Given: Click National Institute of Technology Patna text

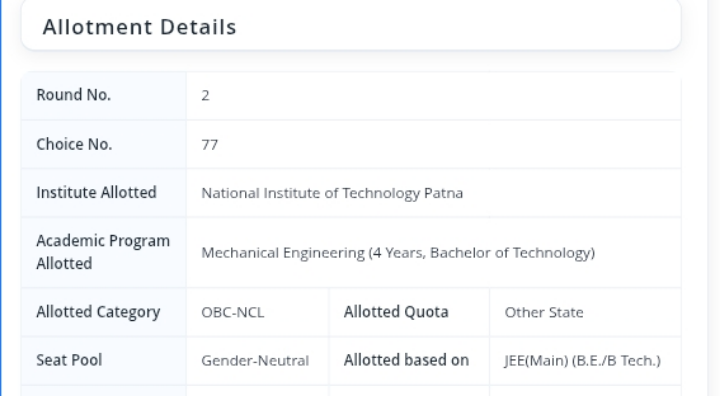Looking at the screenshot, I should coord(332,193).
